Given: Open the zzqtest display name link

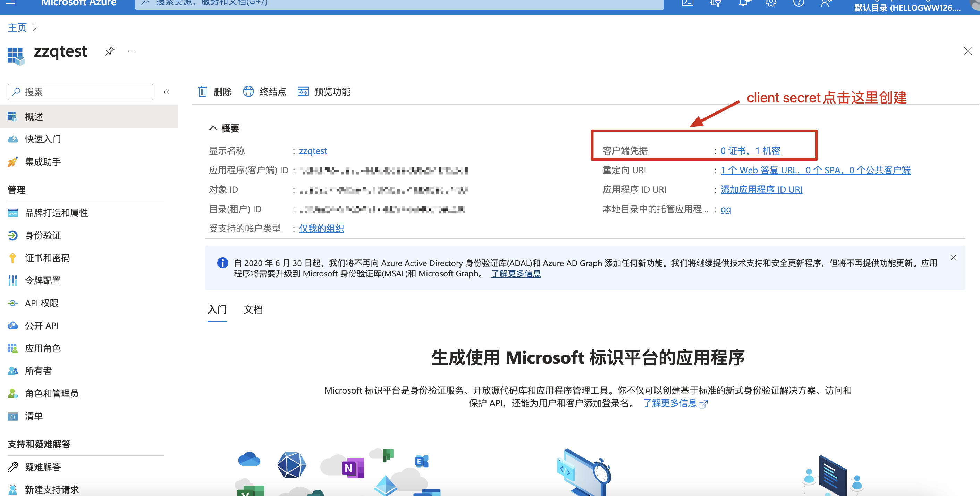Looking at the screenshot, I should (x=313, y=151).
